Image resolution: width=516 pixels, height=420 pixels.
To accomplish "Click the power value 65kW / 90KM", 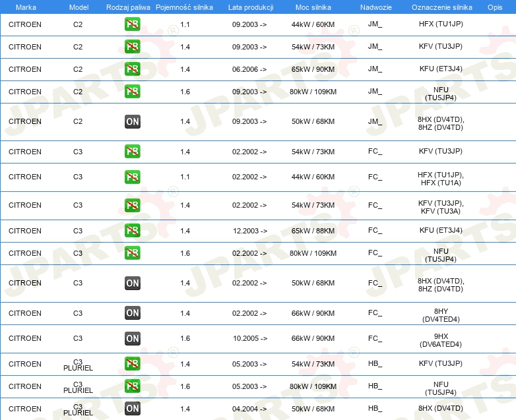I will pos(313,69).
